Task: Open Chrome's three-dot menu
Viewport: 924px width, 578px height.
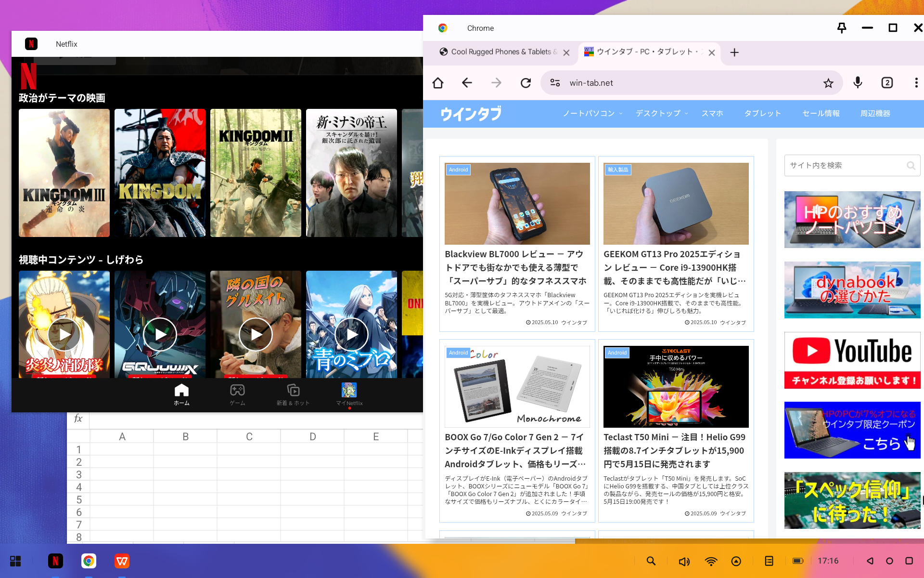Action: click(916, 82)
